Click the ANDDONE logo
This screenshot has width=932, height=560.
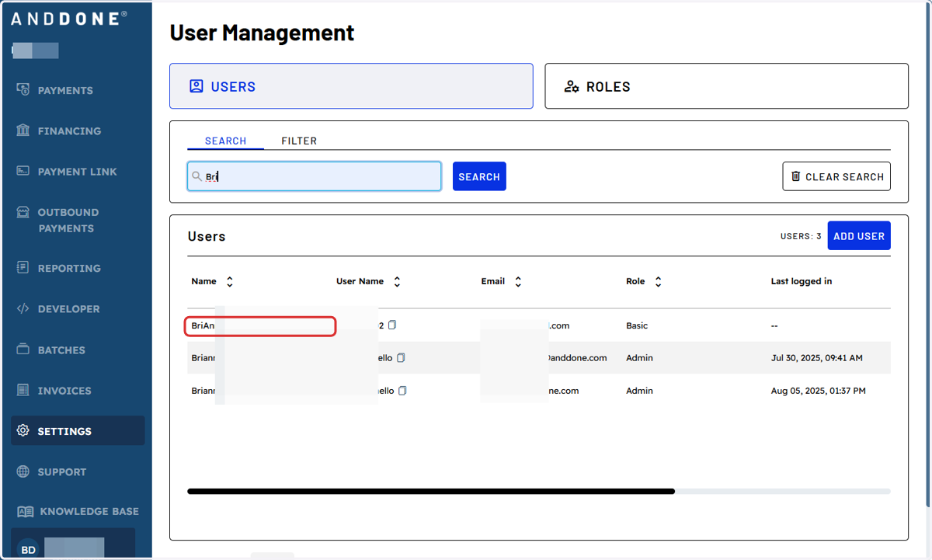69,19
